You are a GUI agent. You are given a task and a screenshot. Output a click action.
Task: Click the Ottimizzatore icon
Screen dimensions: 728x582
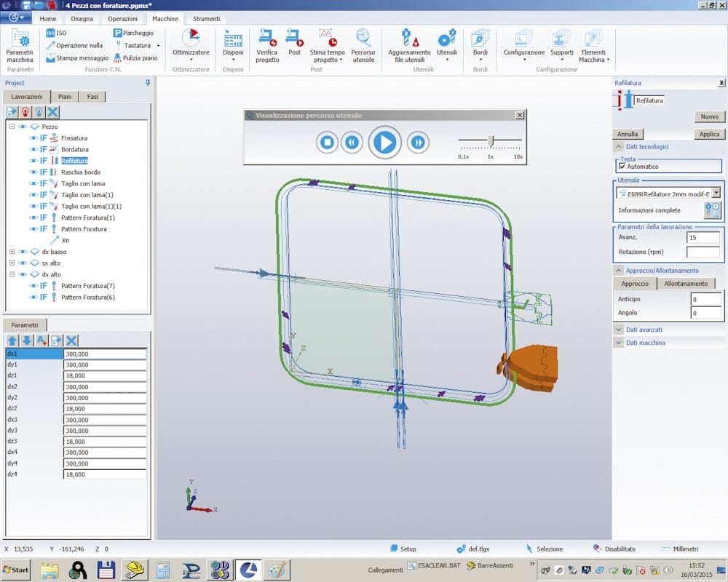(x=191, y=37)
